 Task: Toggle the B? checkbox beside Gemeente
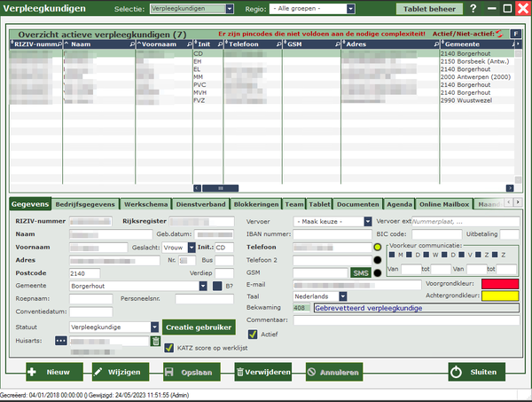pos(216,287)
